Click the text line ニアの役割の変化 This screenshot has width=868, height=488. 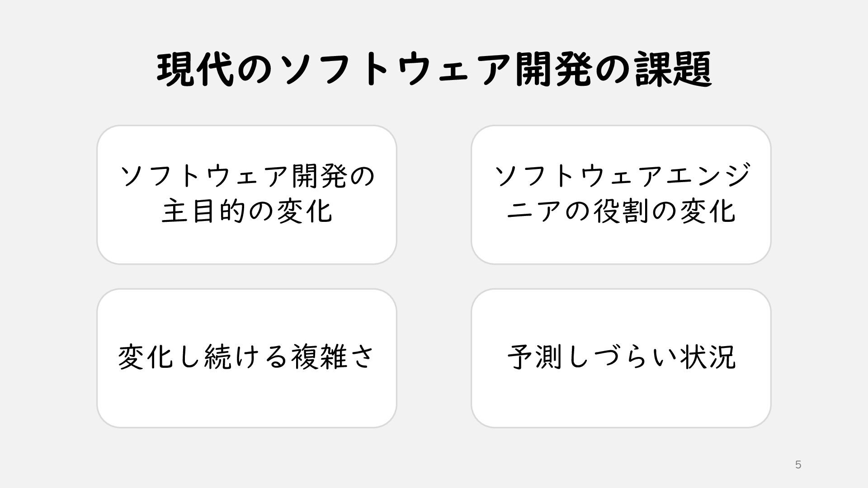pyautogui.click(x=621, y=211)
